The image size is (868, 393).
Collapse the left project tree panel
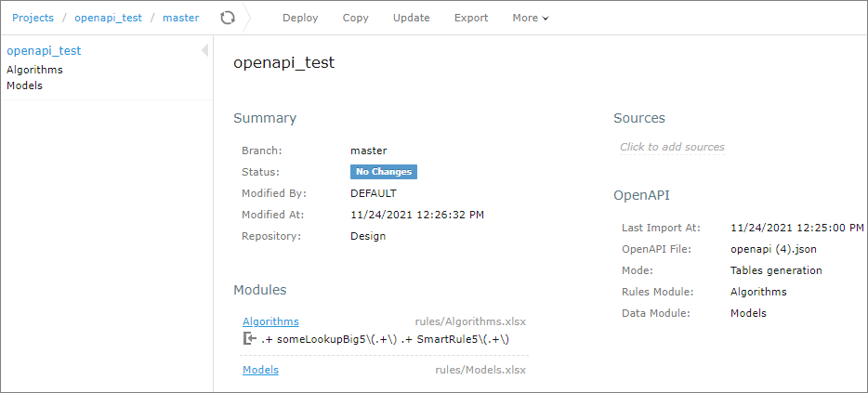(204, 51)
